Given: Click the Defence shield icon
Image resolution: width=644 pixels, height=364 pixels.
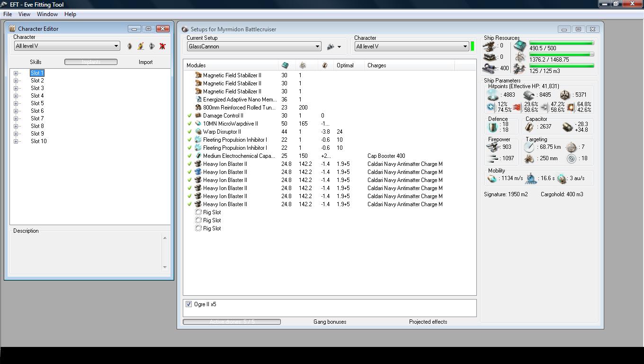Looking at the screenshot, I should (493, 127).
